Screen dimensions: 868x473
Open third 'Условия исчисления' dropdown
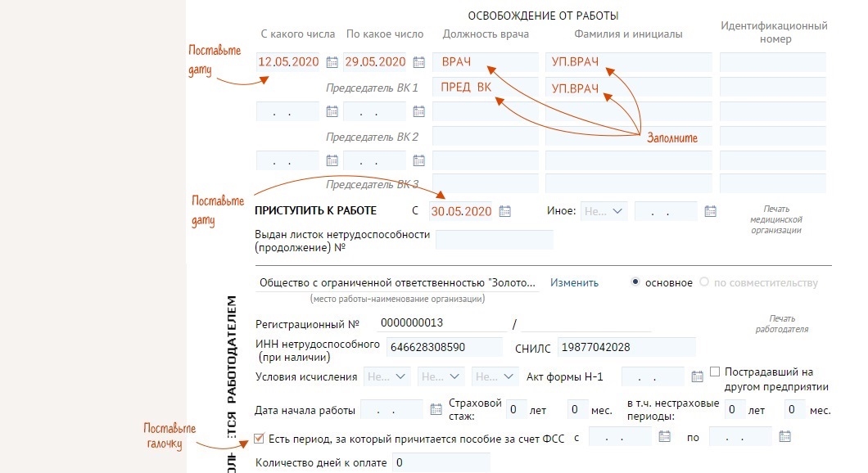coord(495,376)
